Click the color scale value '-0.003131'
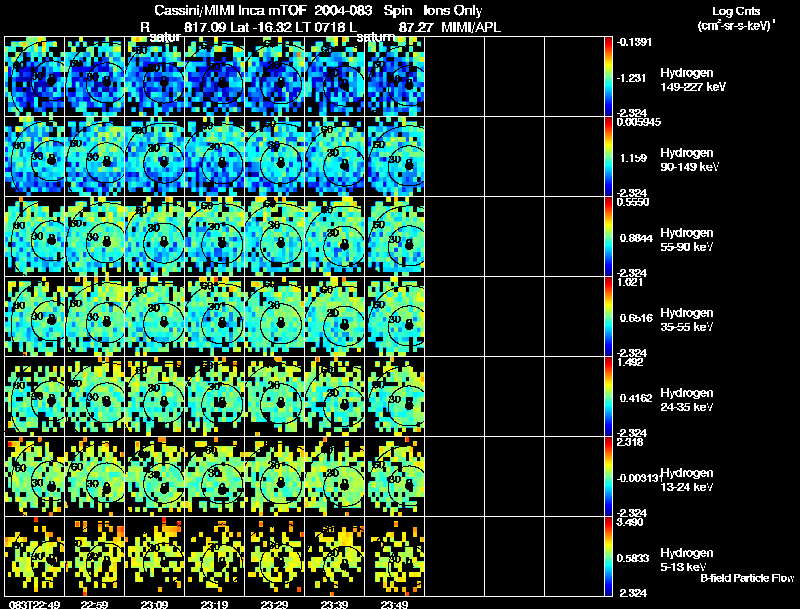This screenshot has width=800, height=609. pos(639,478)
